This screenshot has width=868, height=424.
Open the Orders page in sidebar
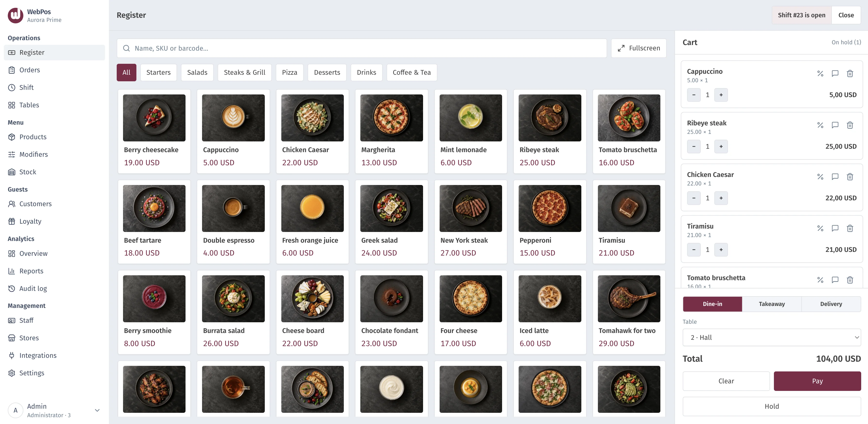[x=54, y=70]
